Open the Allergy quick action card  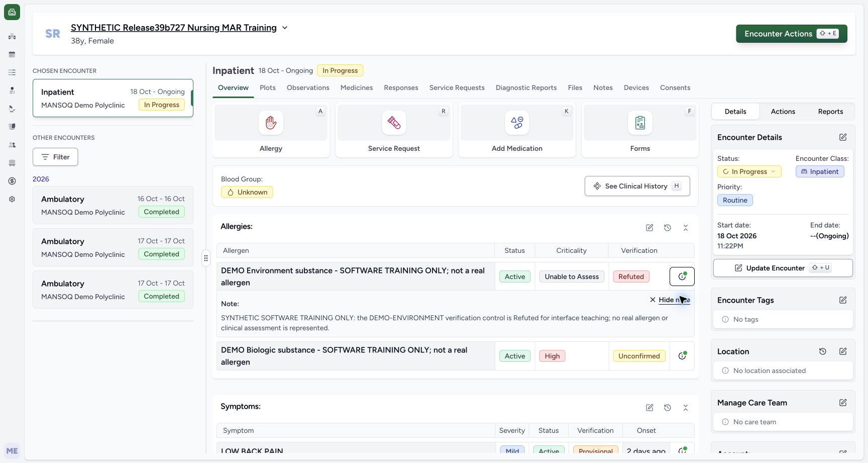(271, 130)
